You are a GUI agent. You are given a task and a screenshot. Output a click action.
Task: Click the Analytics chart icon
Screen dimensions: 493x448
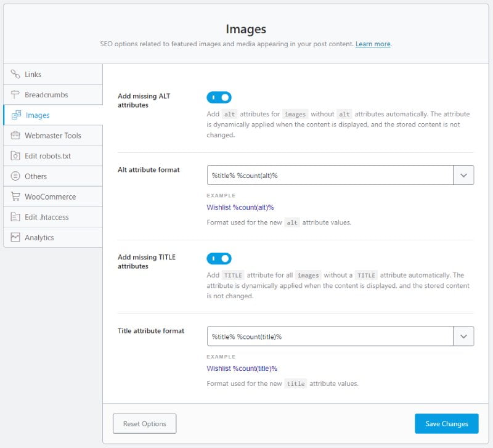point(15,237)
